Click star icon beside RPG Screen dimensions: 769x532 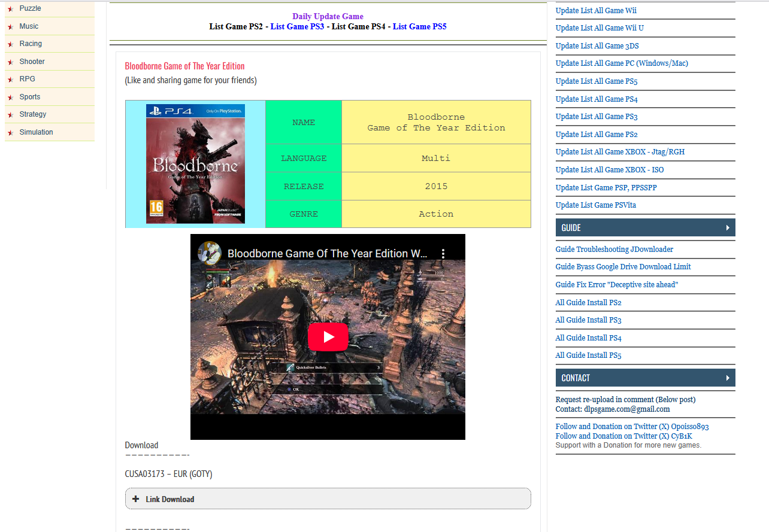click(10, 80)
